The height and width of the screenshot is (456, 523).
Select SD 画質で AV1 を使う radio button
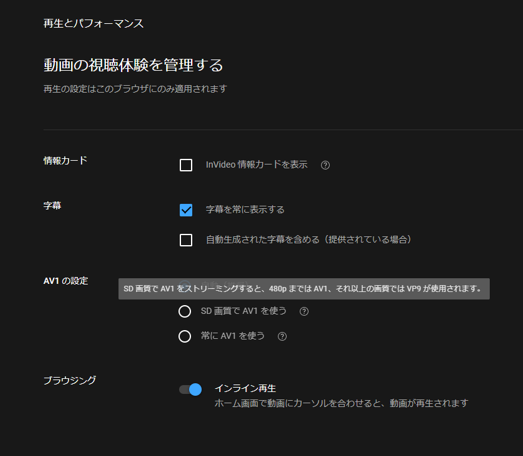(x=184, y=312)
